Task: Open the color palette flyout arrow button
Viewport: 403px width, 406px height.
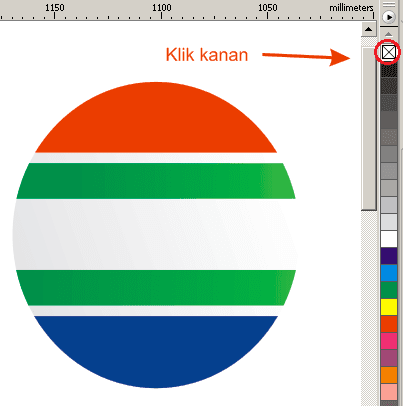Action: (x=389, y=17)
